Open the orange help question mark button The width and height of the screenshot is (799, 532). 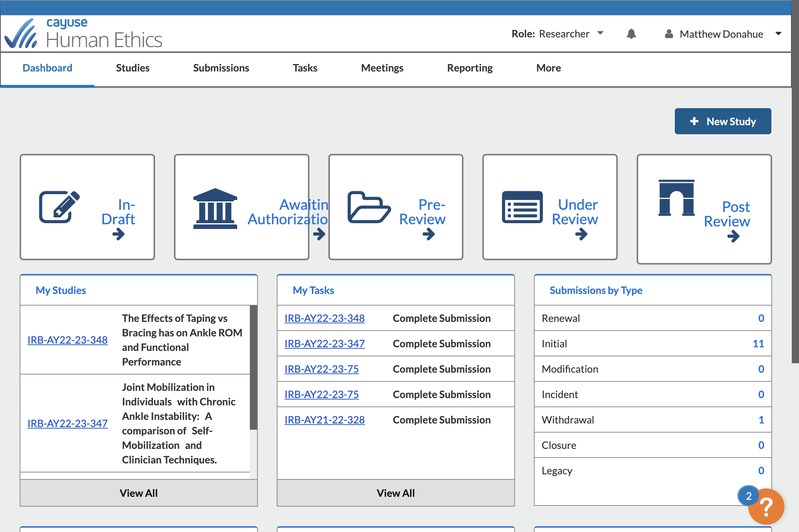pos(766,507)
